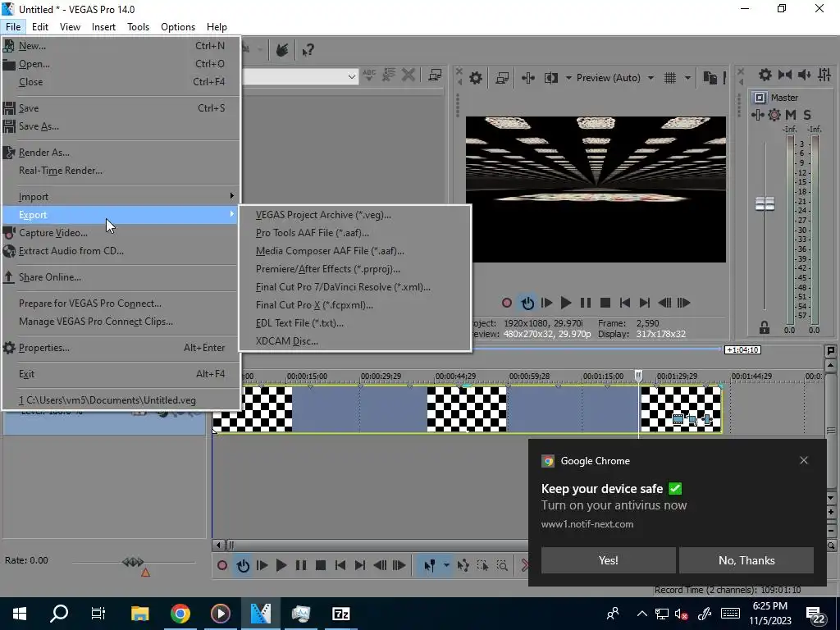Open File Explorer from Windows taskbar
The image size is (840, 630).
tap(139, 614)
